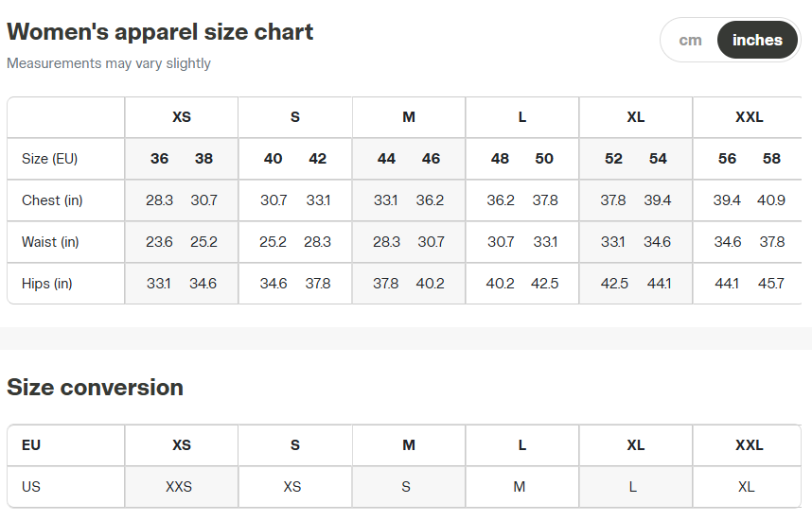Switch measurement units to cm

point(690,41)
